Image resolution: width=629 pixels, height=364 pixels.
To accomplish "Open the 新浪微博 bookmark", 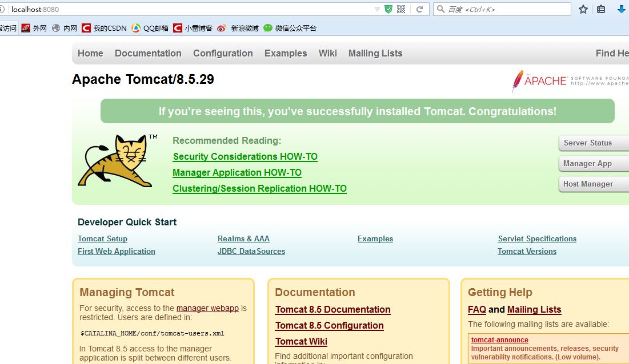I will [238, 28].
